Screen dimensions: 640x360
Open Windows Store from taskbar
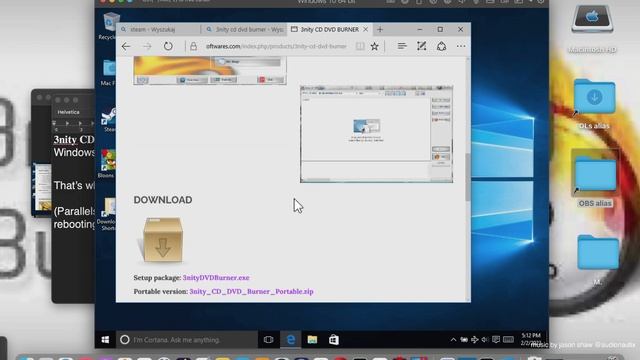(334, 340)
